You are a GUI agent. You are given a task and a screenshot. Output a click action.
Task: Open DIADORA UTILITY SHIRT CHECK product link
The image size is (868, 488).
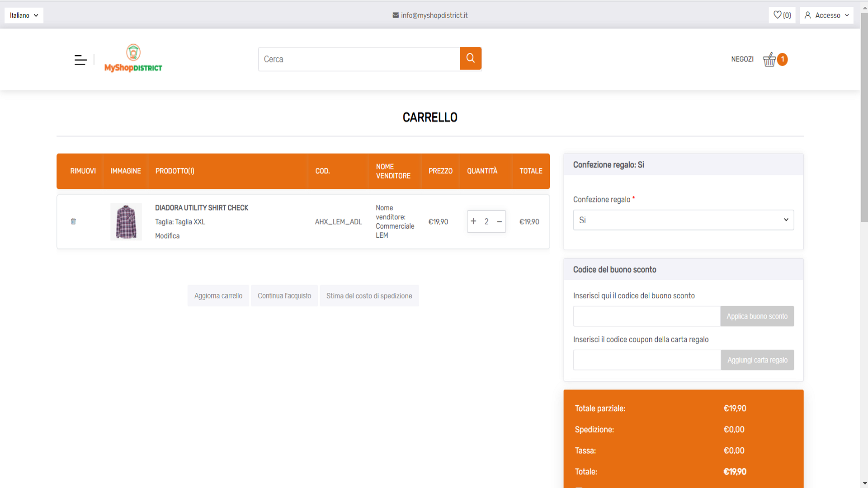tap(202, 208)
